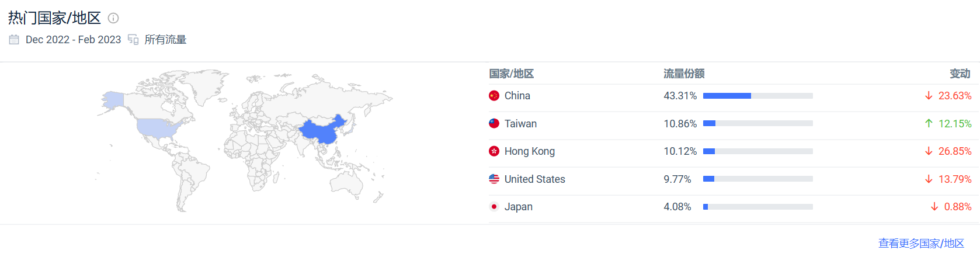
Task: Click the China flag icon
Action: point(494,96)
